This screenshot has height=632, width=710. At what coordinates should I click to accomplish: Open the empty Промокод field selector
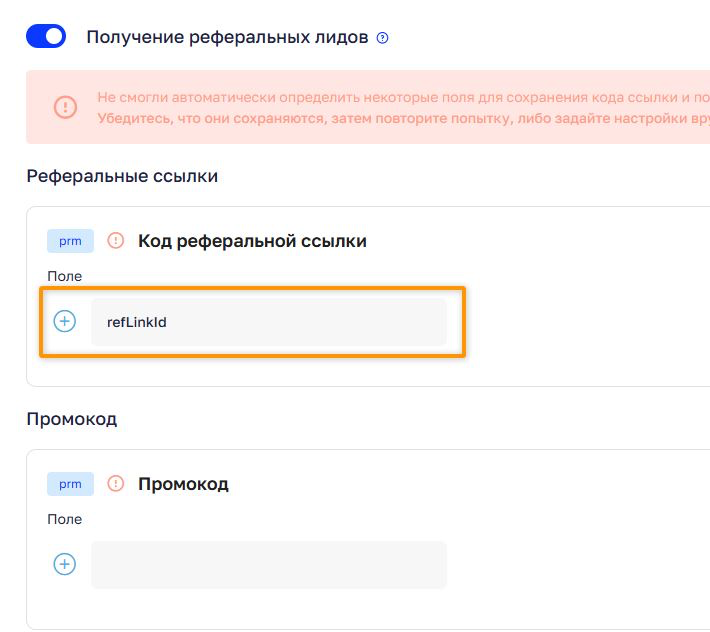pyautogui.click(x=268, y=565)
